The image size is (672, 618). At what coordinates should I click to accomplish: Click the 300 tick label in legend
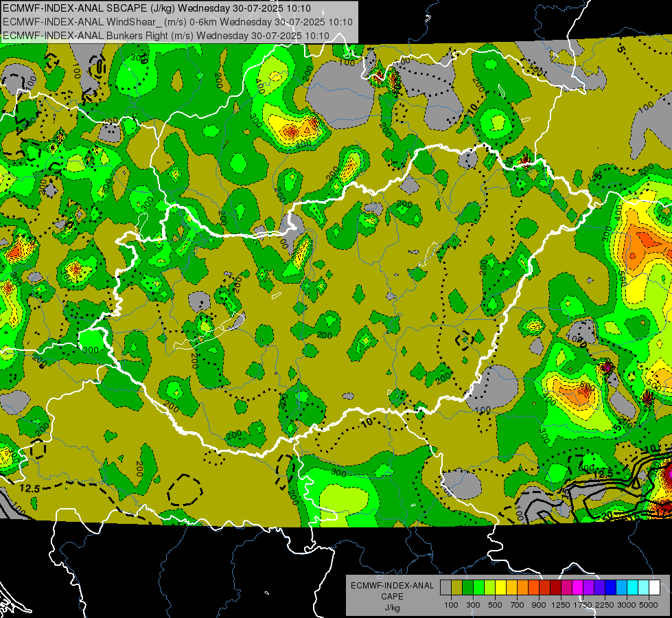tap(473, 605)
